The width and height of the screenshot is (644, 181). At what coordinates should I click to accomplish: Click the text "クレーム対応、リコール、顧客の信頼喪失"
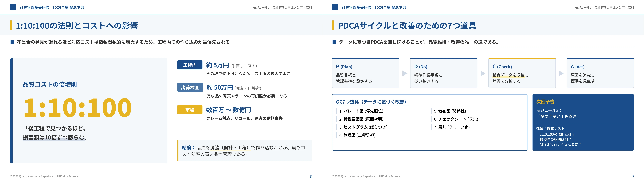[244, 118]
